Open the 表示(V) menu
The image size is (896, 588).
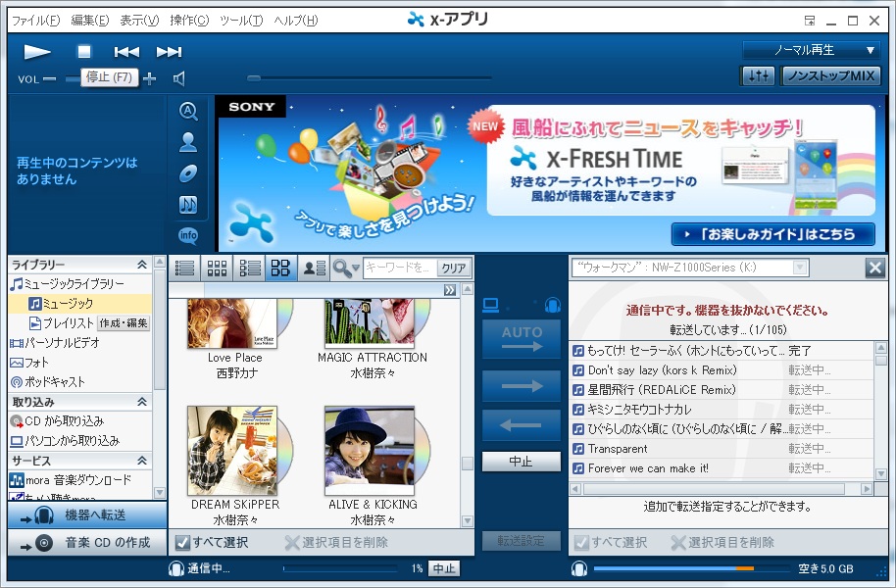click(139, 21)
